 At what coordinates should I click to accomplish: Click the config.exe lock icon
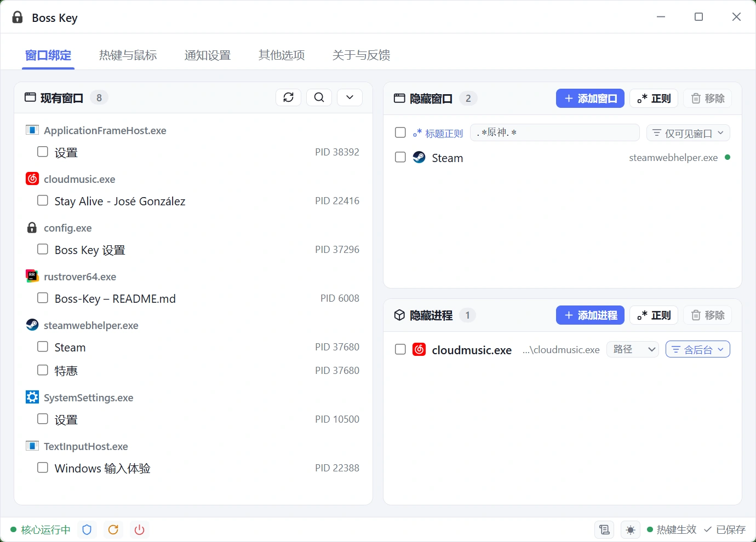[32, 228]
